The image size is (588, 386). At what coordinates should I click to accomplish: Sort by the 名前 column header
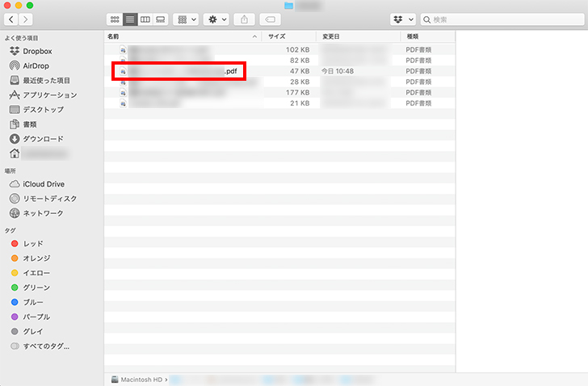tap(183, 36)
